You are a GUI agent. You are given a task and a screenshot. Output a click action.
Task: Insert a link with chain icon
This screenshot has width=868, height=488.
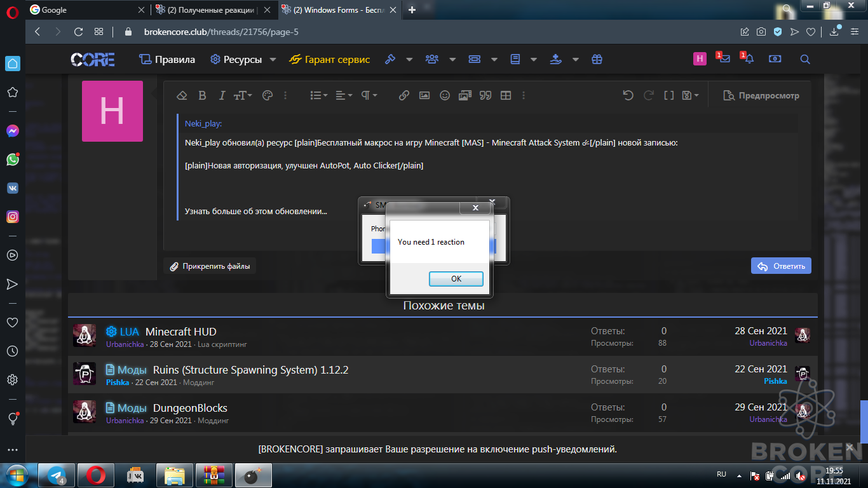pos(403,95)
